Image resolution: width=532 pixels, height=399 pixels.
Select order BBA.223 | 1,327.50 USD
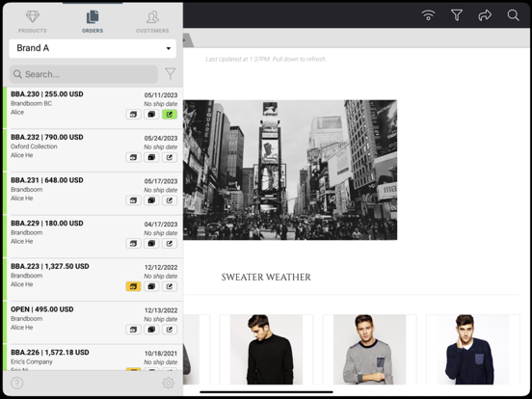point(93,279)
